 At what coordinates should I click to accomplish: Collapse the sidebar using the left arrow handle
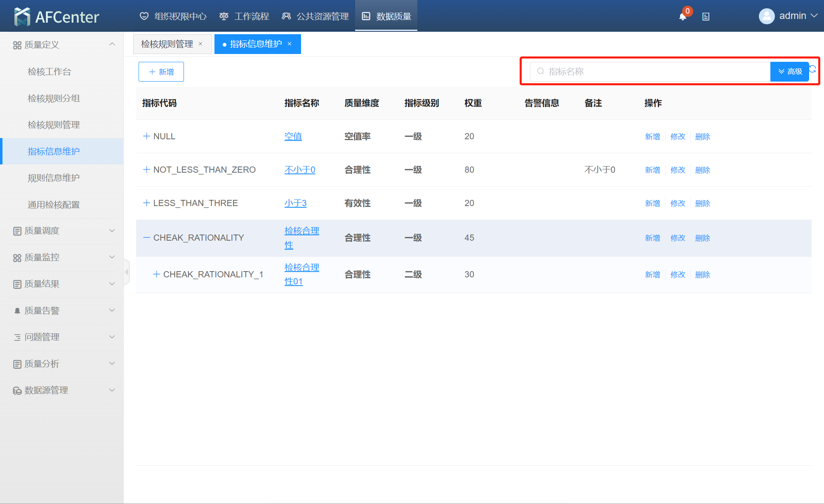click(127, 272)
